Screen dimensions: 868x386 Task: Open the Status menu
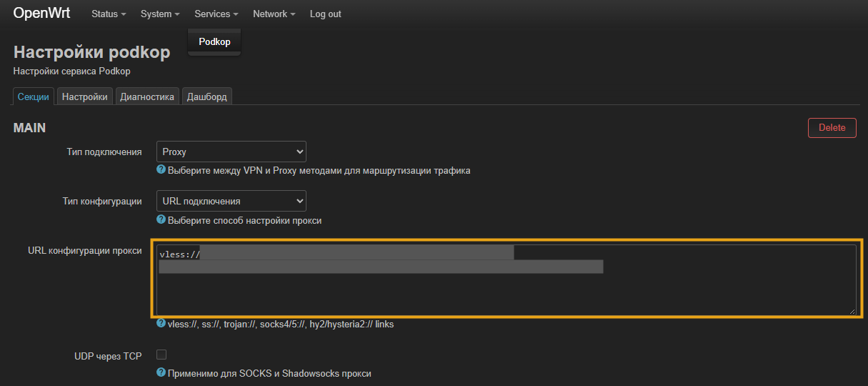tap(109, 14)
